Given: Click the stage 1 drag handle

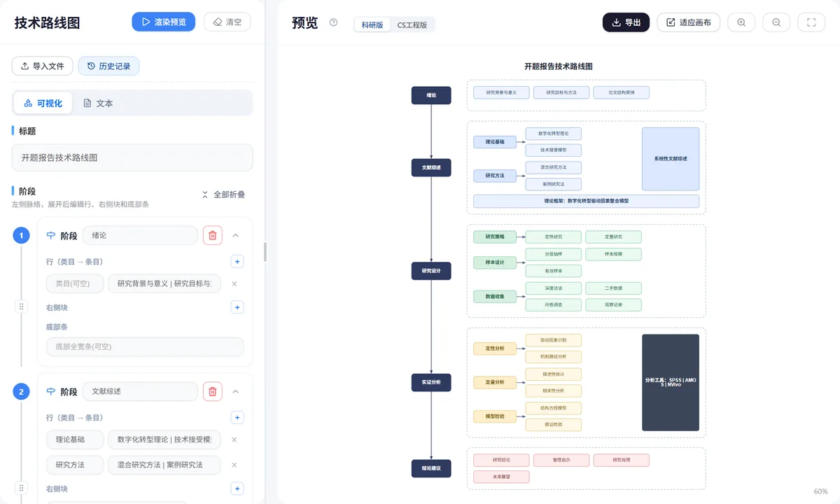Looking at the screenshot, I should coord(21,307).
